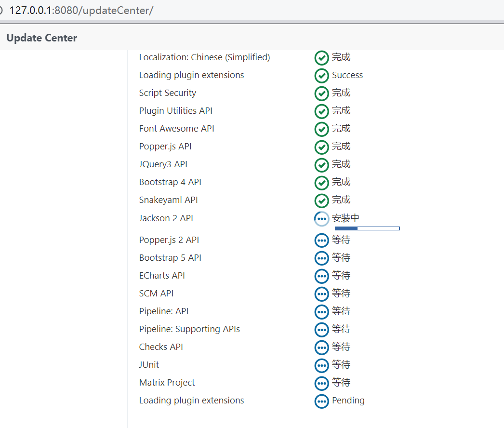Viewport: 504px width, 428px height.
Task: Click the waiting icon beside Bootstrap 5 API
Action: [x=321, y=258]
